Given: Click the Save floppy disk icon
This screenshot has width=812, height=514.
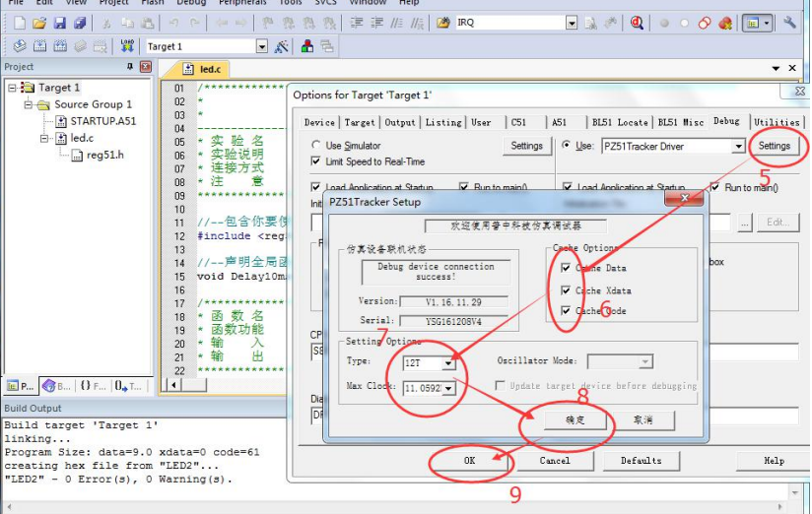Looking at the screenshot, I should [x=59, y=23].
